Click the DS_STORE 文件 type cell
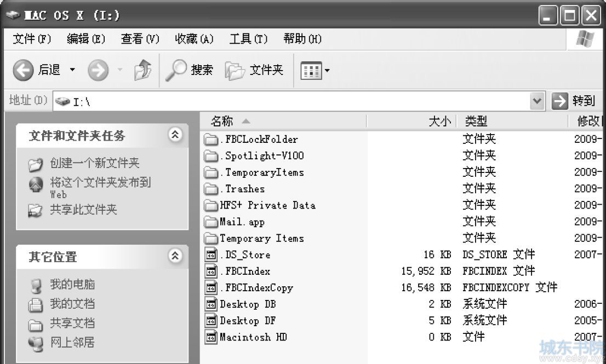The width and height of the screenshot is (606, 364). (499, 255)
